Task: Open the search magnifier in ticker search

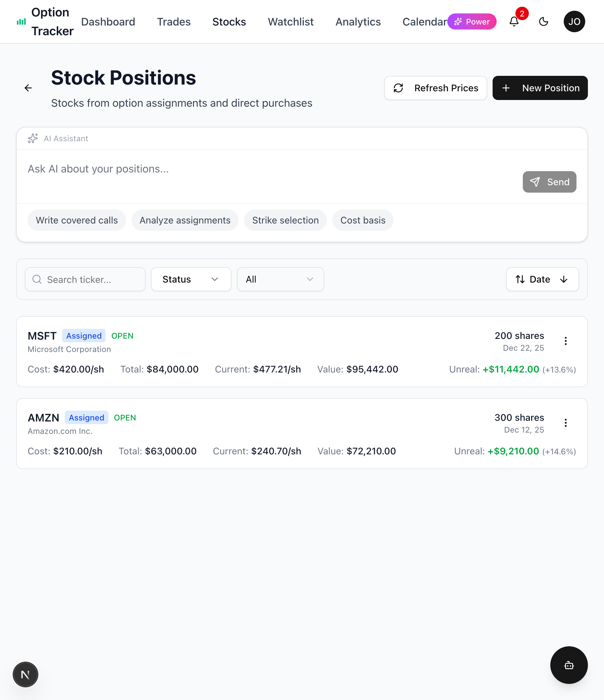Action: pos(37,280)
